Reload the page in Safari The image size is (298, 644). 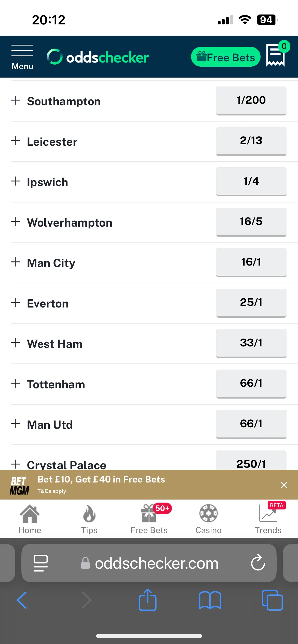(258, 563)
